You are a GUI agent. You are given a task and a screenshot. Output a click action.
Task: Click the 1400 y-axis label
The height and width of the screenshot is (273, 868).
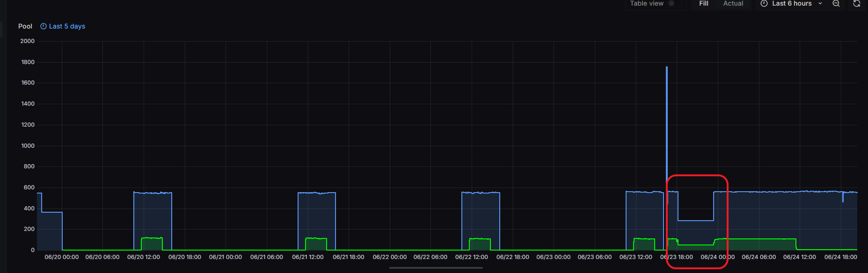click(28, 104)
